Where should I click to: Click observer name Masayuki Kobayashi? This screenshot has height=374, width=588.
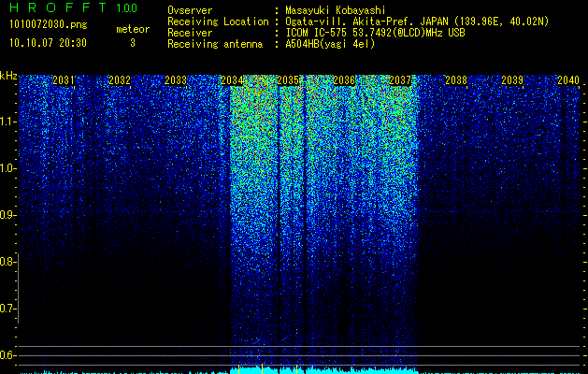pyautogui.click(x=336, y=10)
